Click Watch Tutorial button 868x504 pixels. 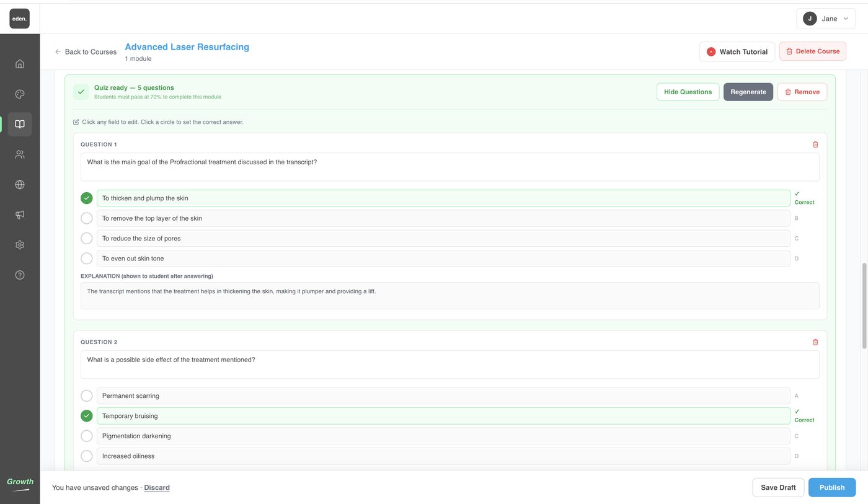coord(737,52)
